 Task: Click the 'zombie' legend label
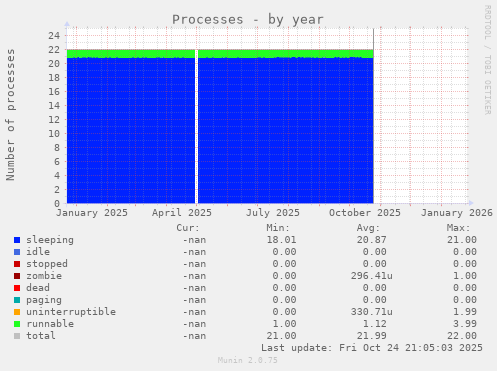pyautogui.click(x=44, y=276)
